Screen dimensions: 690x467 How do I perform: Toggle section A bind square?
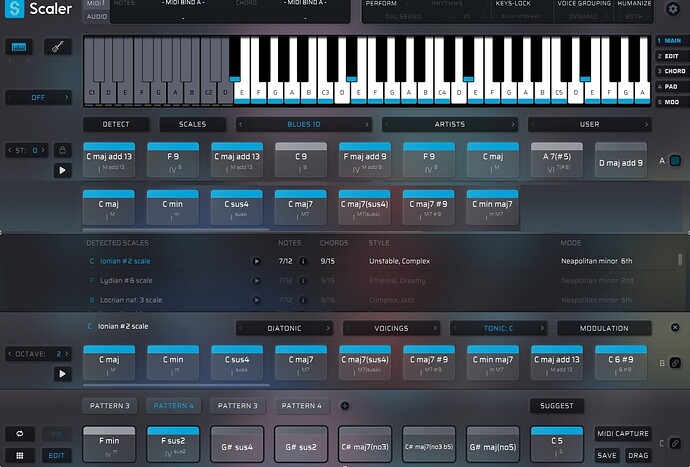click(x=675, y=161)
